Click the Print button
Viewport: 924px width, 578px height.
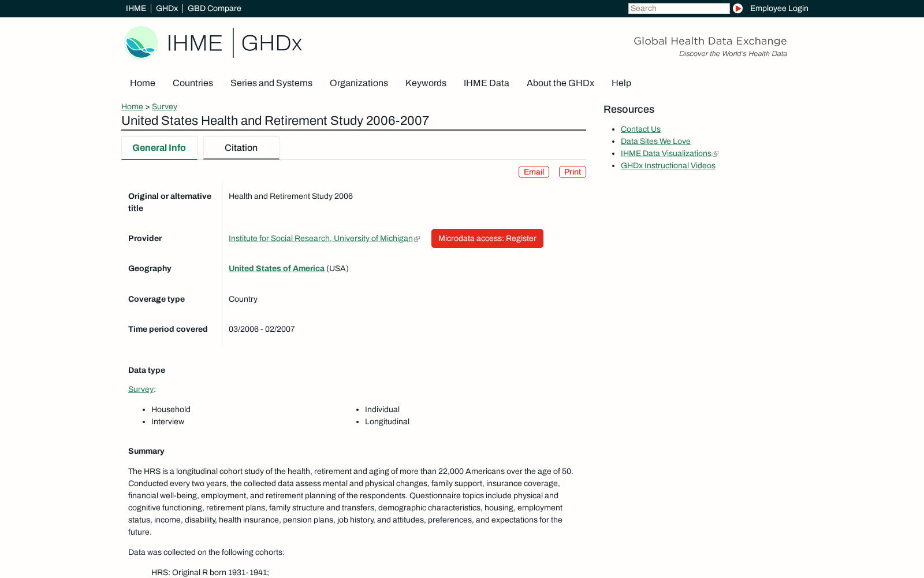coord(572,172)
